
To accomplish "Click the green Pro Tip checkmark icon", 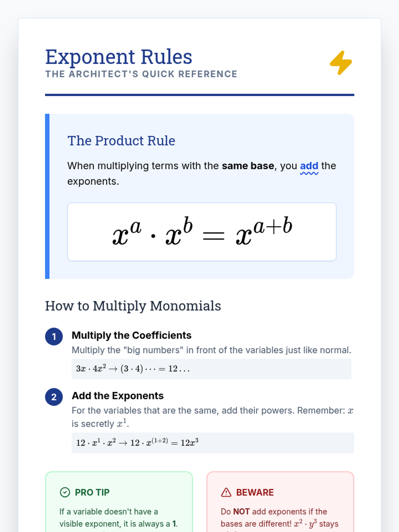I will tap(65, 492).
